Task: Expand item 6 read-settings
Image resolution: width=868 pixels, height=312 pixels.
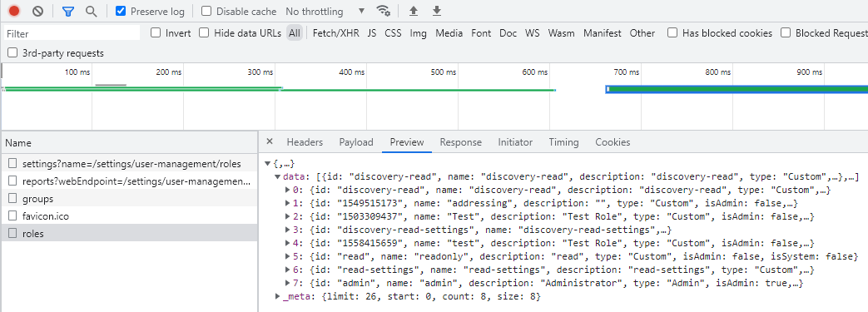Action: [x=287, y=270]
